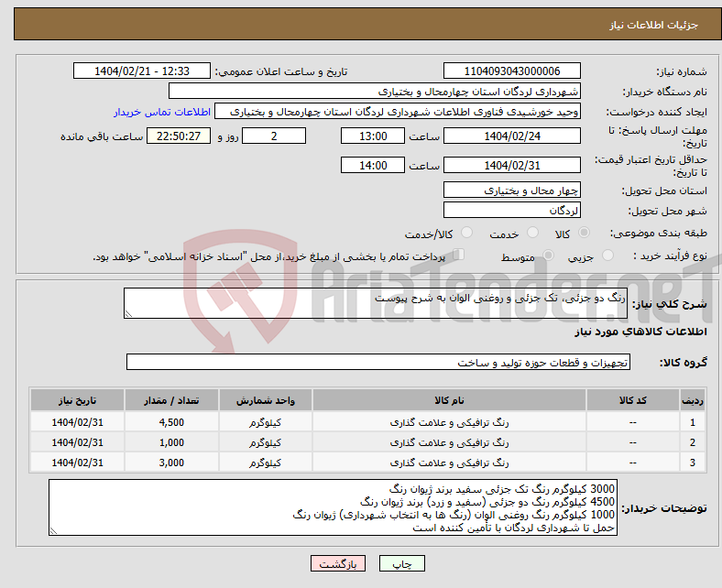Click the تاریخ نیاز column header
722x588 pixels.
(x=77, y=400)
